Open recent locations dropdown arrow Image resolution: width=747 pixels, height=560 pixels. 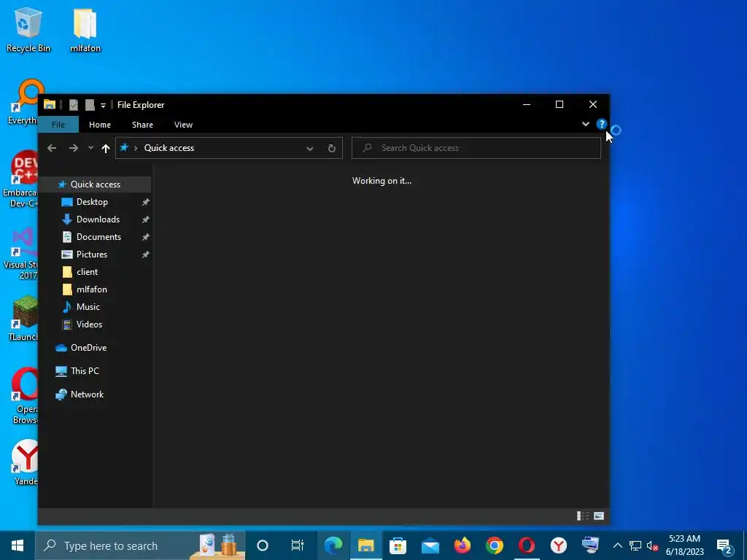90,148
